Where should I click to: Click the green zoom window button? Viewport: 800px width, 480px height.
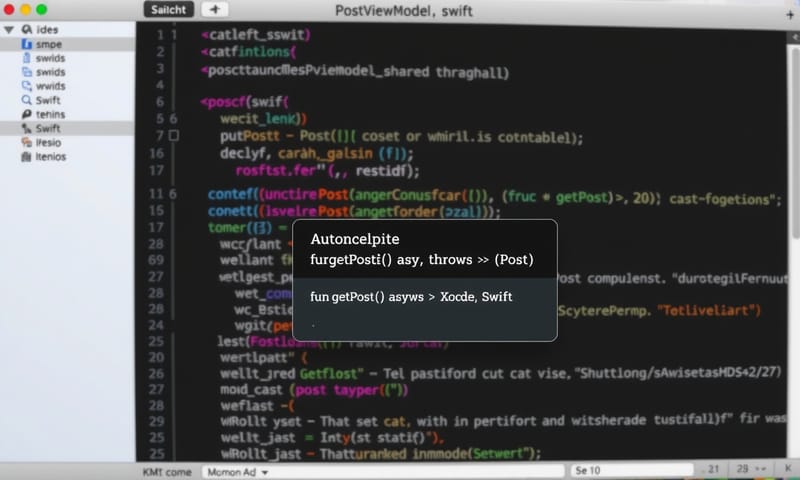tap(42, 10)
